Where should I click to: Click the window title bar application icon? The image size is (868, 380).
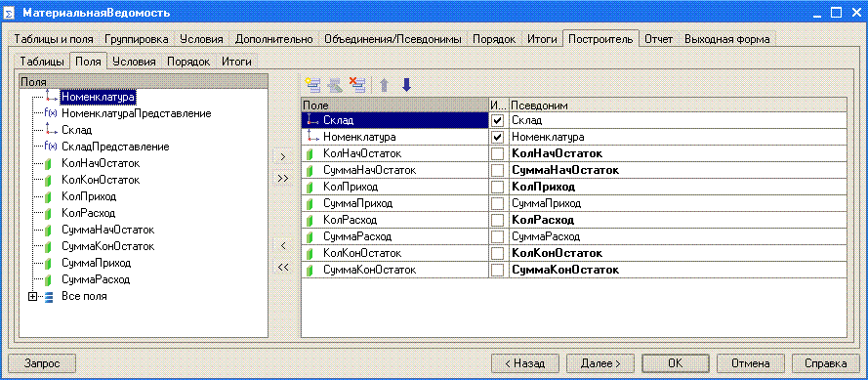point(10,13)
